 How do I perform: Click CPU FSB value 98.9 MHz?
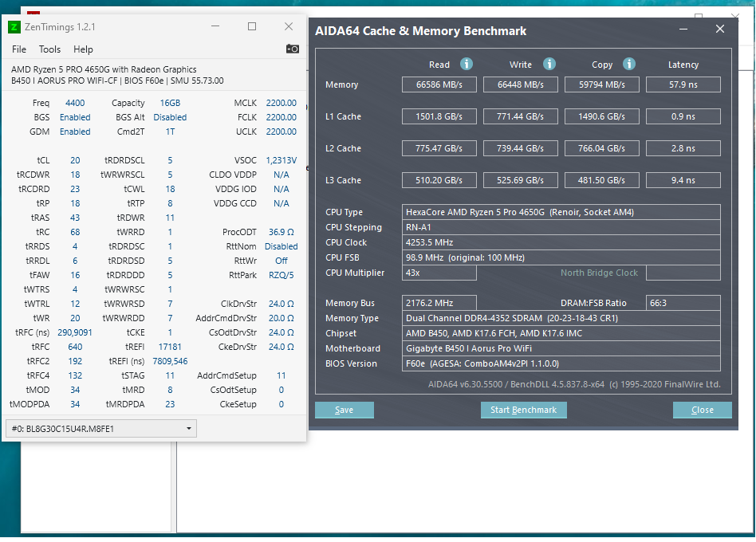[561, 257]
